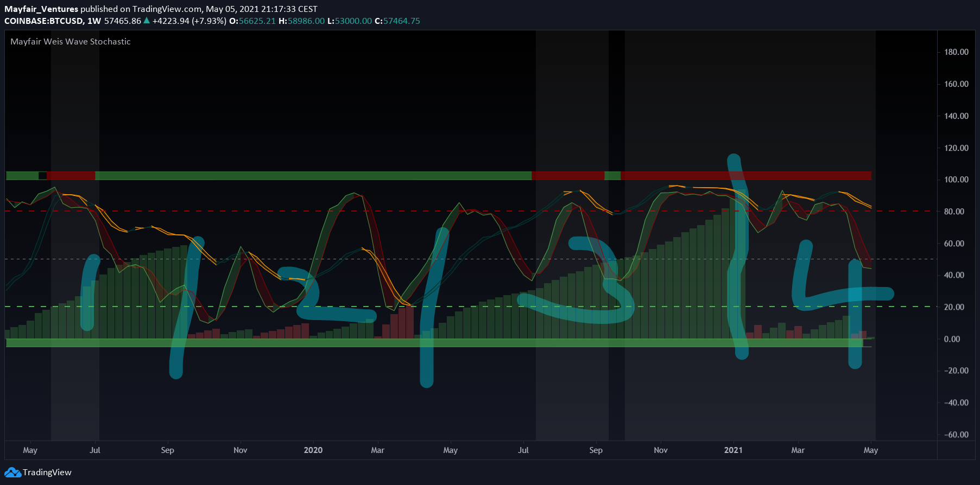Click the 2020 label on time axis
The image size is (980, 485).
point(313,450)
